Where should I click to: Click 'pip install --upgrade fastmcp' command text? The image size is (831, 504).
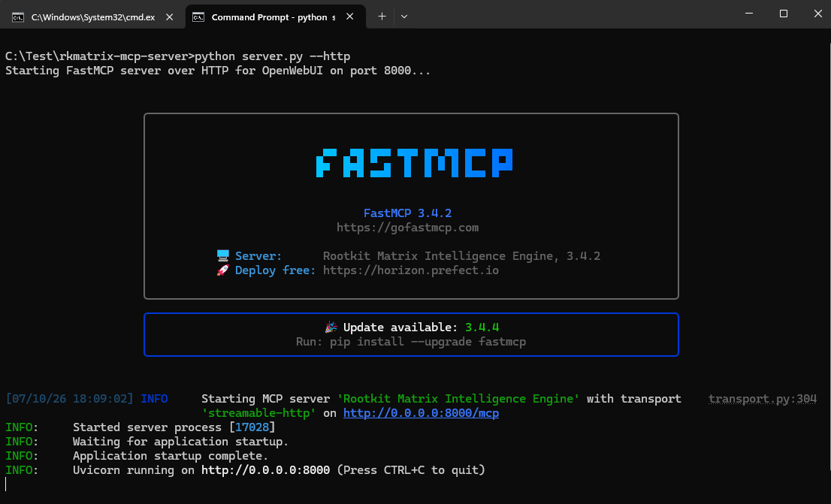click(x=428, y=342)
